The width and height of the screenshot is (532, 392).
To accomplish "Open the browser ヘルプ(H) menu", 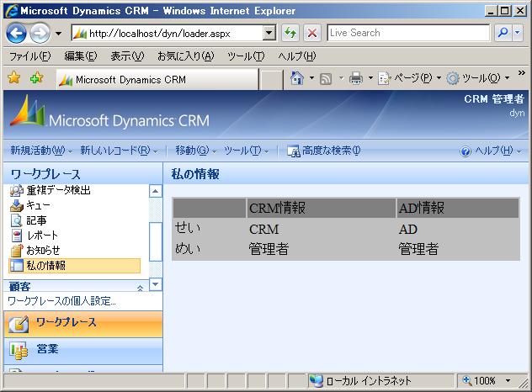I will [x=297, y=56].
